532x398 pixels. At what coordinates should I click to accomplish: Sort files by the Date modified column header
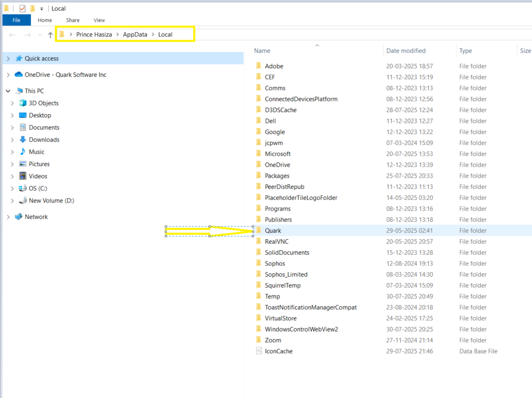point(406,50)
